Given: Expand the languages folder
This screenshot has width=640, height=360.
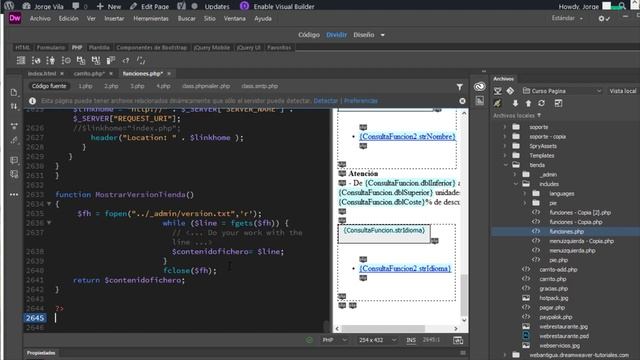Looking at the screenshot, I should coord(525,193).
